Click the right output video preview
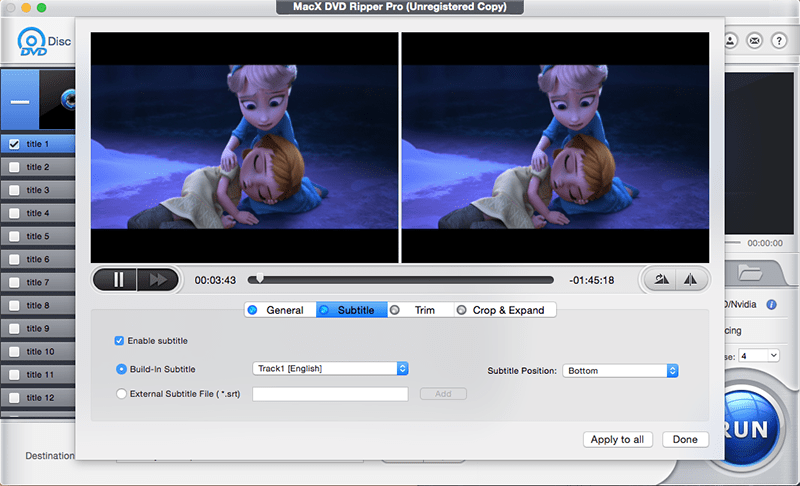Image resolution: width=800 pixels, height=486 pixels. (x=555, y=147)
